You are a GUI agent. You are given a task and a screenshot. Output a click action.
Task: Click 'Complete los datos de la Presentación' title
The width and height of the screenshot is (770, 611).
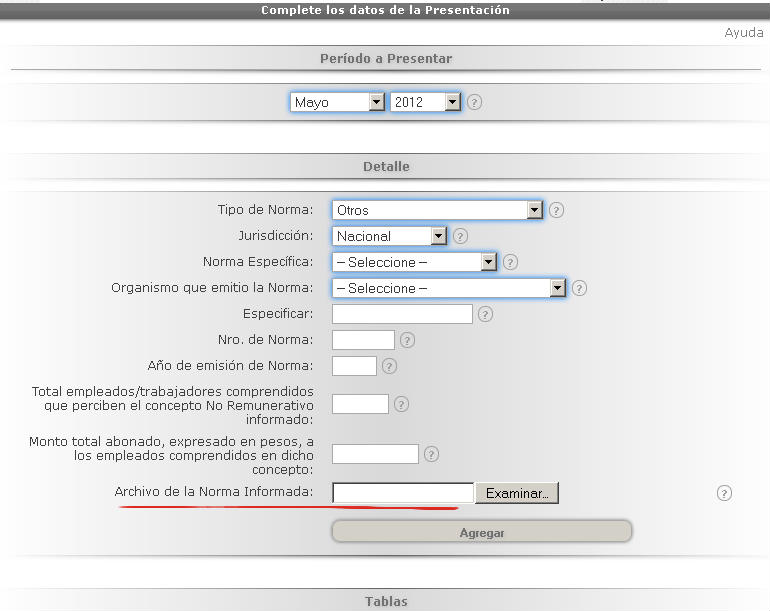tap(385, 10)
